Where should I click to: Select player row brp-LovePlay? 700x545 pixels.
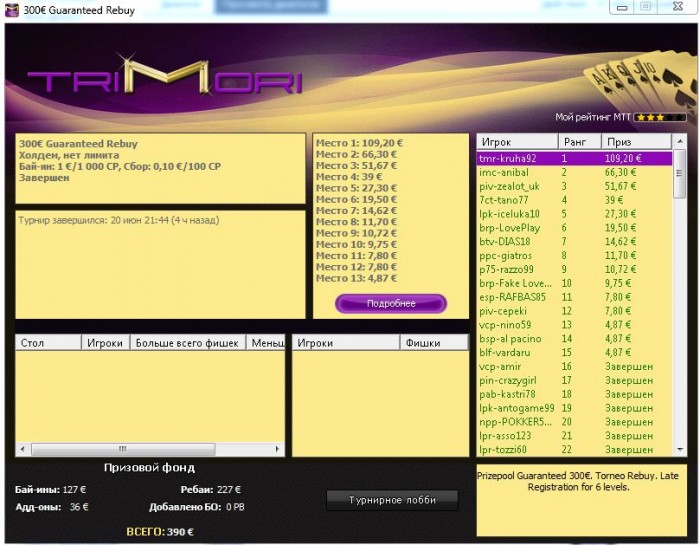575,228
